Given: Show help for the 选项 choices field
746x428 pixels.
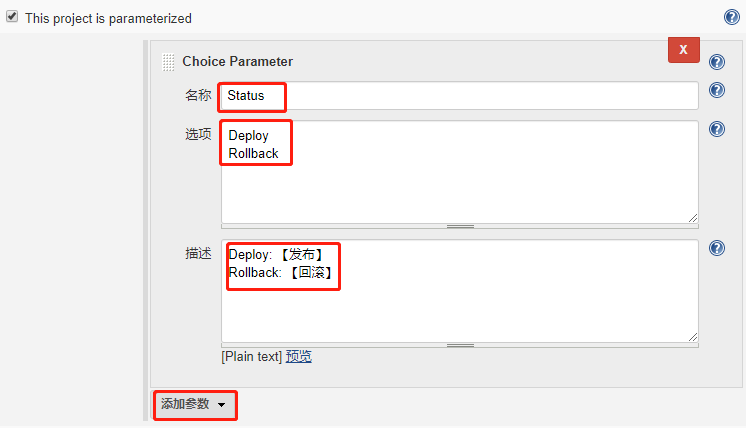Looking at the screenshot, I should coord(717,129).
